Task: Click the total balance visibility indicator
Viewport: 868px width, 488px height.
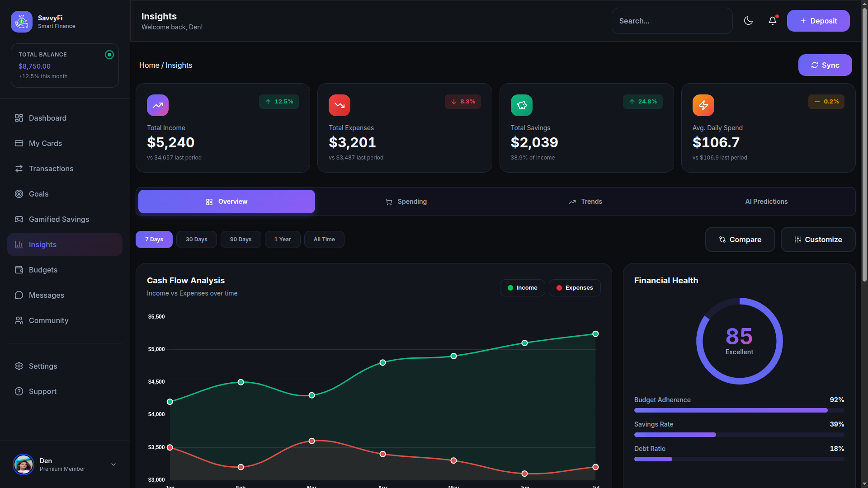Action: [109, 55]
